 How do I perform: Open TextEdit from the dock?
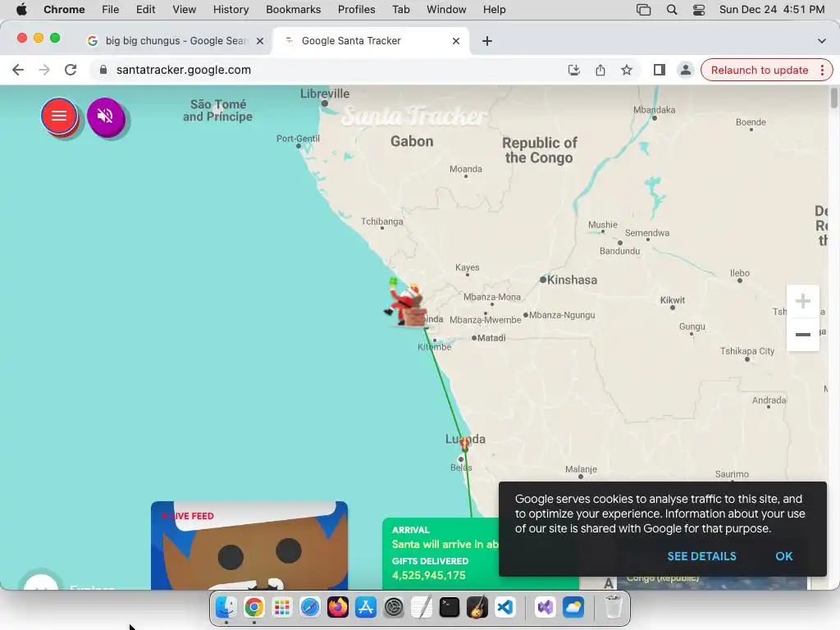[x=421, y=608]
